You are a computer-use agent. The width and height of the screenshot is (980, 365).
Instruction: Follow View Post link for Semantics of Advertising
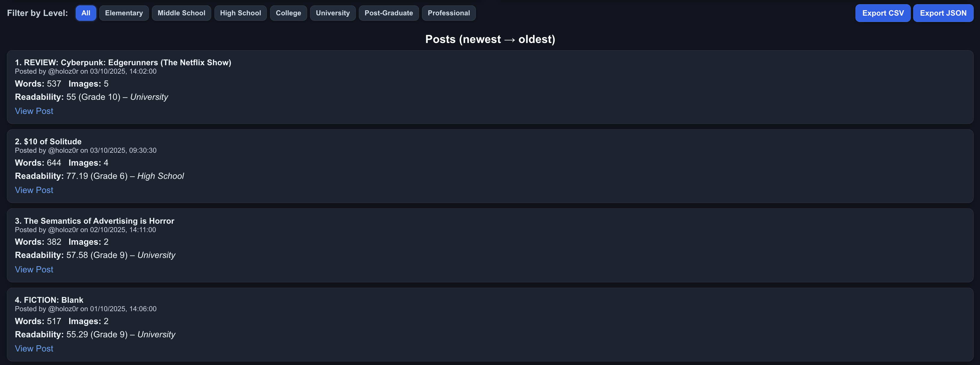34,269
